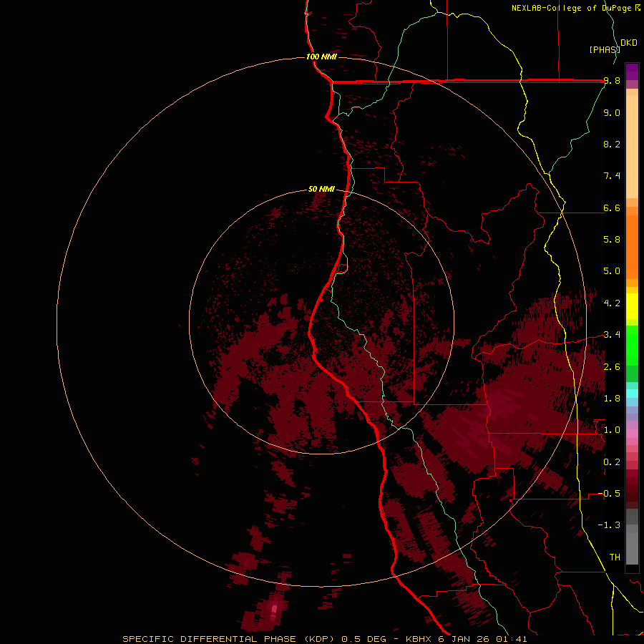Click the 9.8 scale value
644x644 pixels.
(x=612, y=81)
